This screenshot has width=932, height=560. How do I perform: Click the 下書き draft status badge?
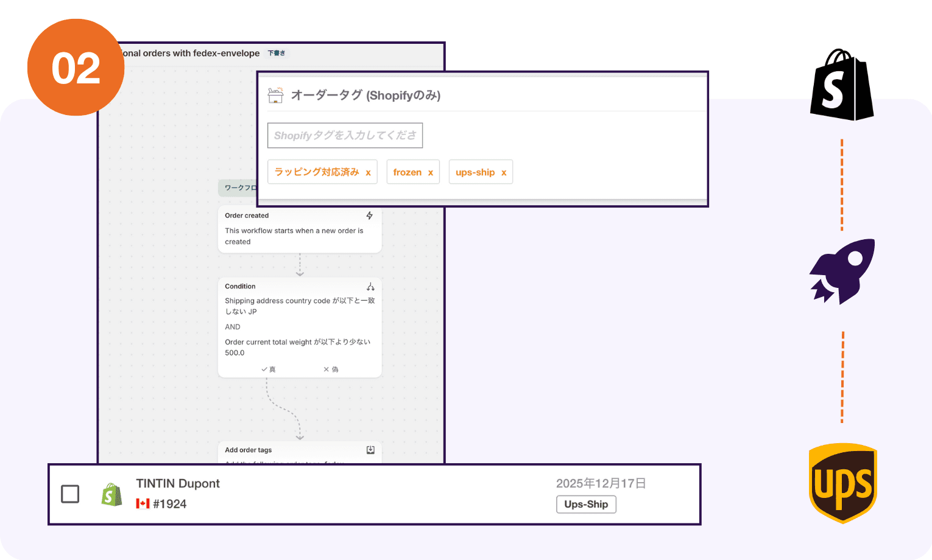tap(277, 53)
